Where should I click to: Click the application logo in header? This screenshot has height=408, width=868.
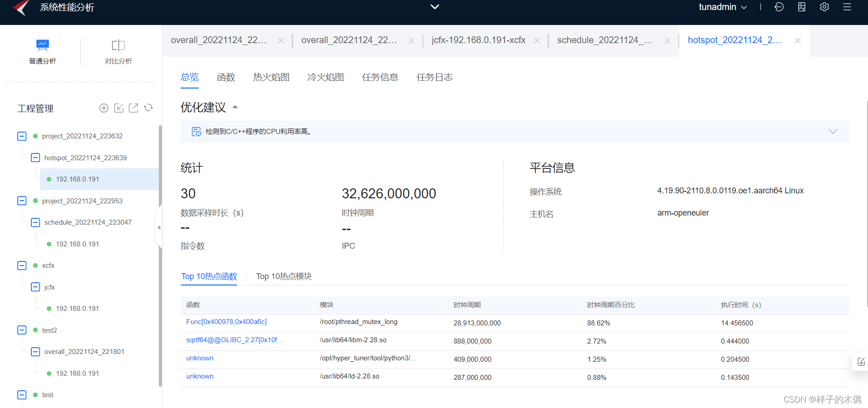[x=21, y=7]
